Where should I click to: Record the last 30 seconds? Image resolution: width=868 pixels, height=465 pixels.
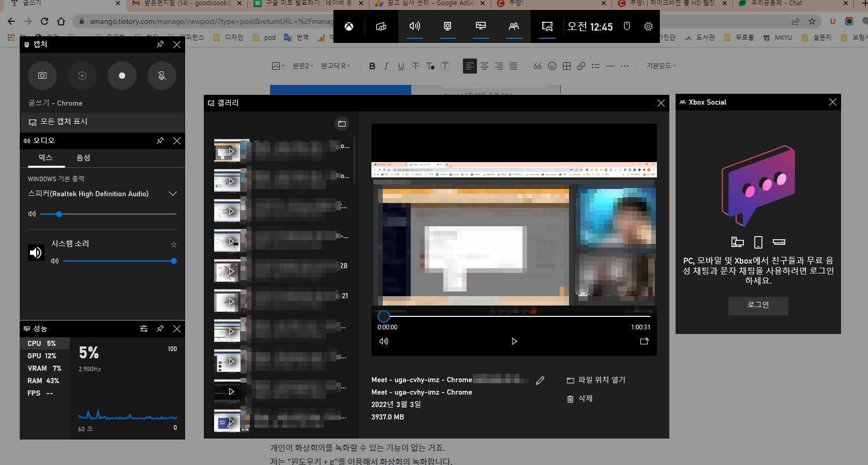pyautogui.click(x=82, y=76)
